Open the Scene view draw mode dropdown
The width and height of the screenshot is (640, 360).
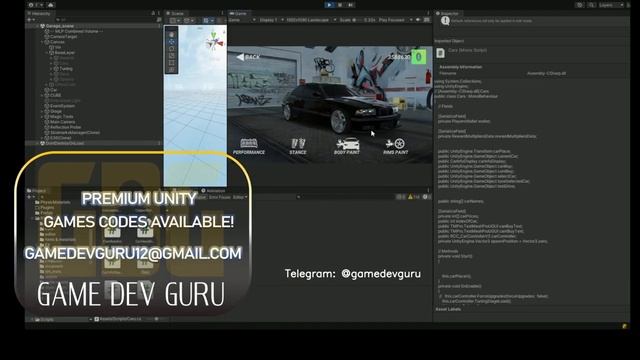[x=175, y=20]
